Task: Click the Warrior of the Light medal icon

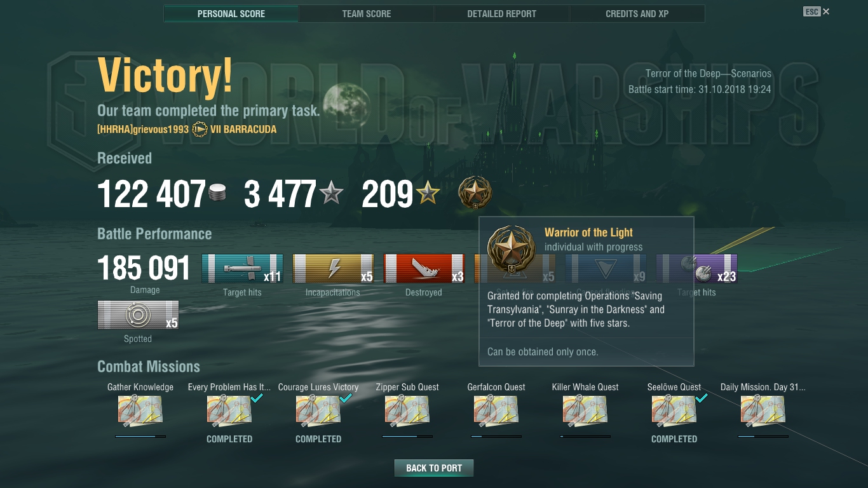Action: pyautogui.click(x=475, y=193)
